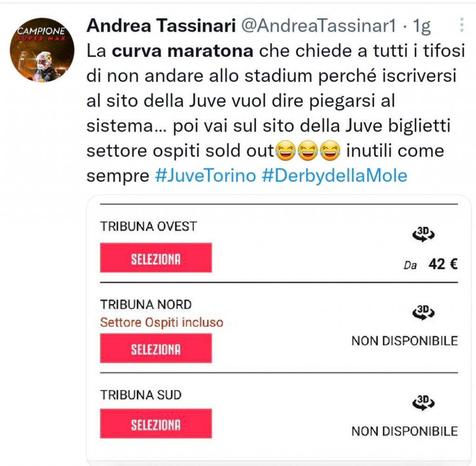Select the unavailable Tribuna Nord sector
Image resolution: width=476 pixels, height=466 pixels.
(x=156, y=348)
